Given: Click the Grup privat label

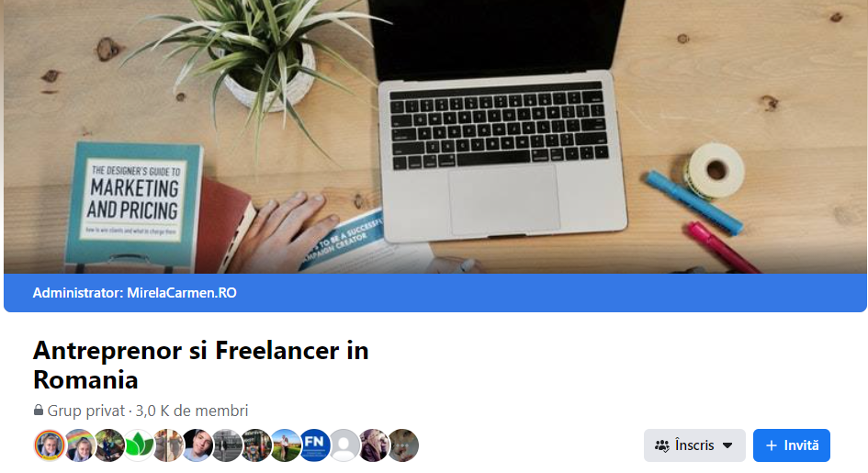Looking at the screenshot, I should click(86, 411).
